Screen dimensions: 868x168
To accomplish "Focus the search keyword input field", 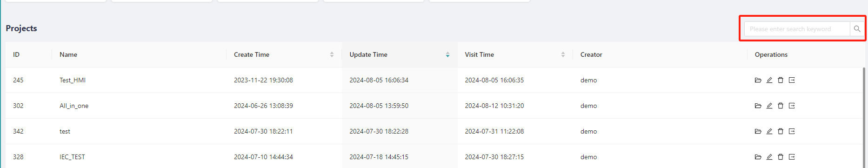I will point(797,29).
